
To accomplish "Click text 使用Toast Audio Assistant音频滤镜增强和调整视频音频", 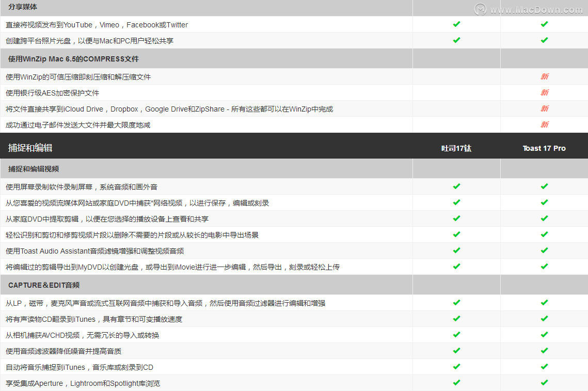I will tap(95, 251).
